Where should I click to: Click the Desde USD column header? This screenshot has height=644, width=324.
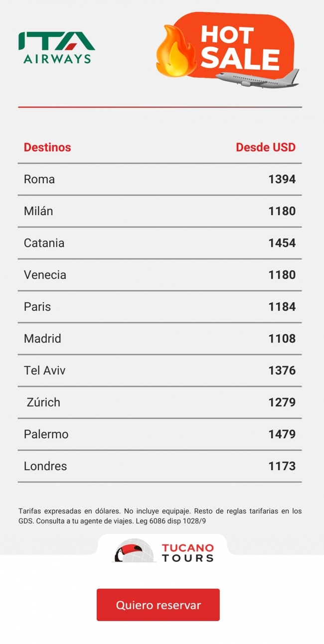click(266, 147)
